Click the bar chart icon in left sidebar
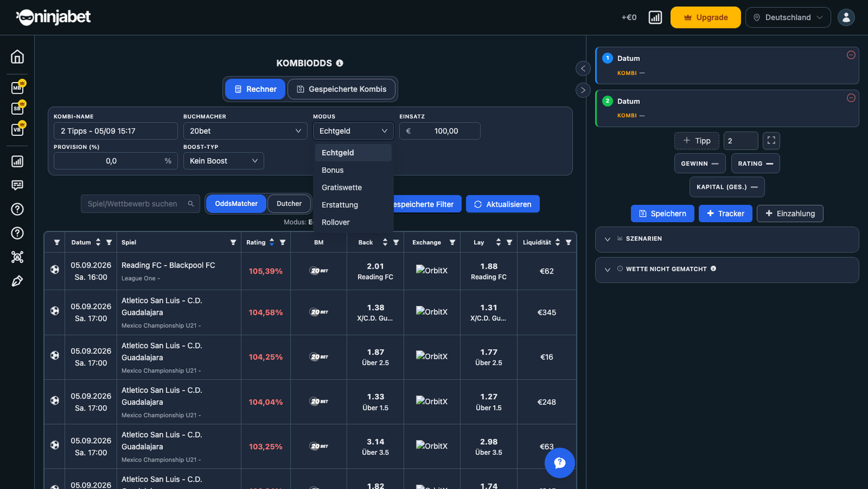Image resolution: width=868 pixels, height=489 pixels. (17, 161)
